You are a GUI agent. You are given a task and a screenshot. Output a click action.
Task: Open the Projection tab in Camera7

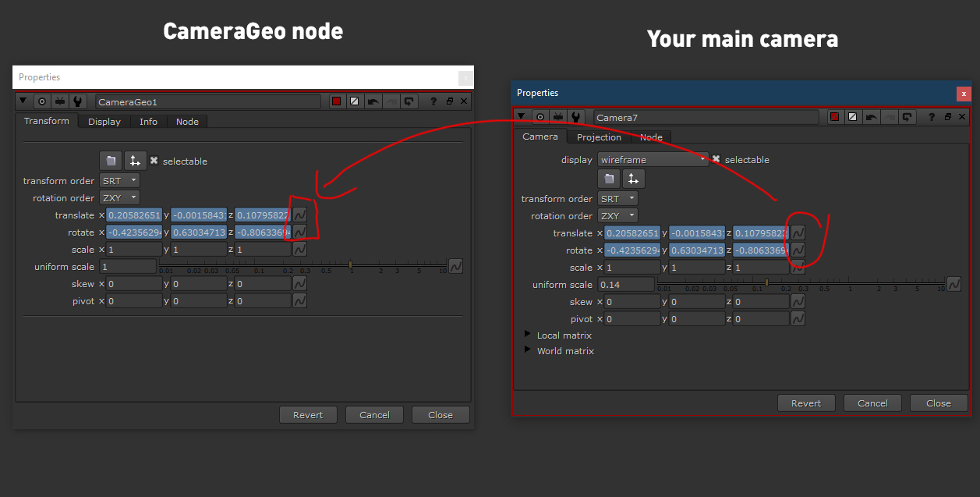[599, 137]
